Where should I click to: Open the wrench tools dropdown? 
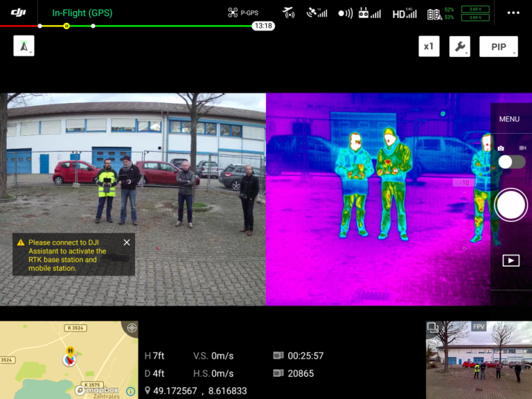click(x=459, y=46)
